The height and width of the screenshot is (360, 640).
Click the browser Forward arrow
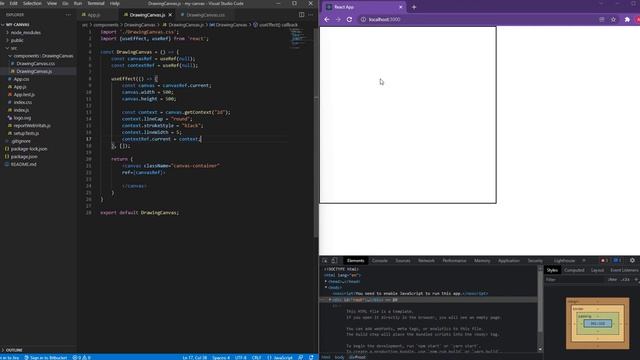(338, 19)
